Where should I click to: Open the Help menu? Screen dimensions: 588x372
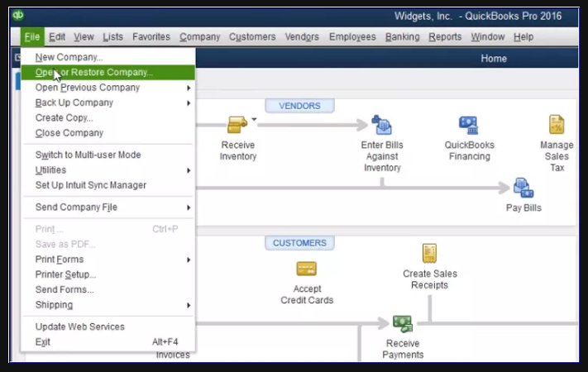click(x=523, y=36)
